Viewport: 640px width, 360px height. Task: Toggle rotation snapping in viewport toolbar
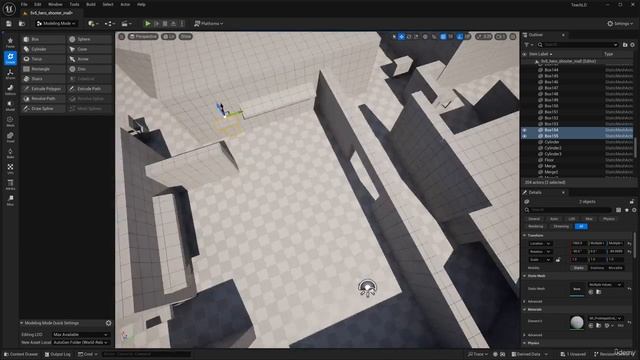click(460, 36)
